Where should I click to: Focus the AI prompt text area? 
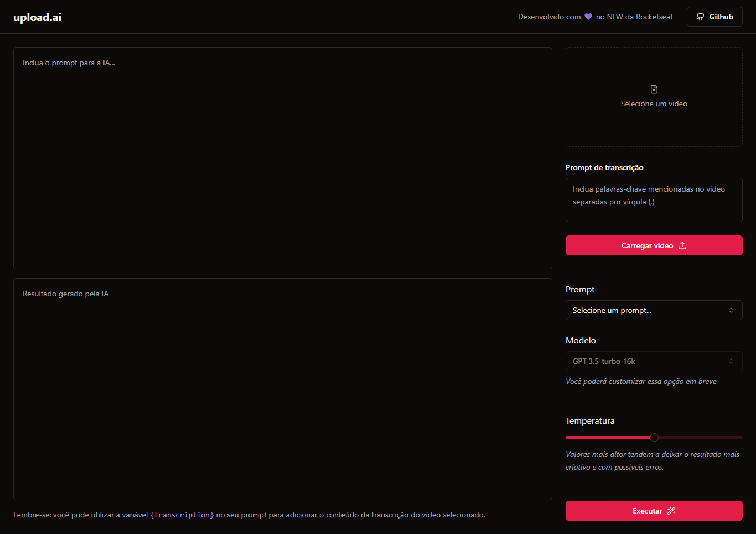tap(283, 158)
